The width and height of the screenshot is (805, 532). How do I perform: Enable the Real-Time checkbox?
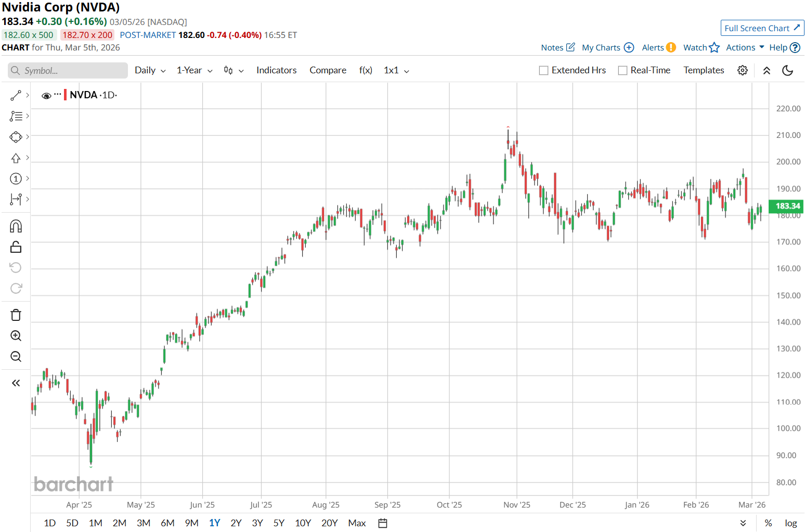622,70
